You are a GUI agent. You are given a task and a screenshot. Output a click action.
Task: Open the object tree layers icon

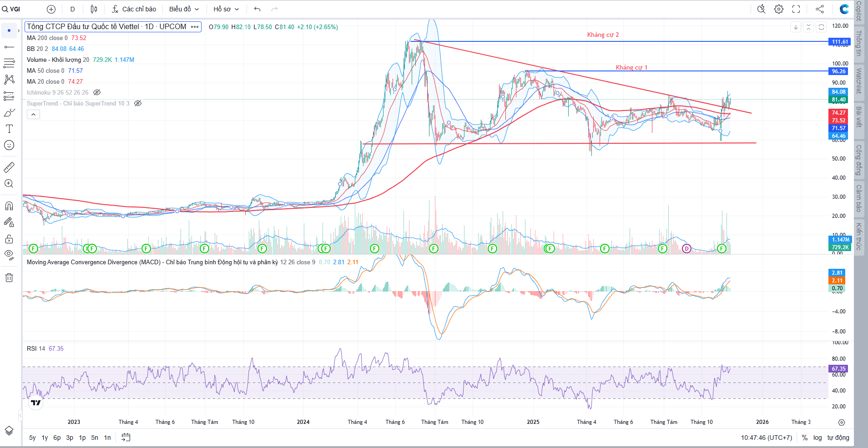[9, 430]
